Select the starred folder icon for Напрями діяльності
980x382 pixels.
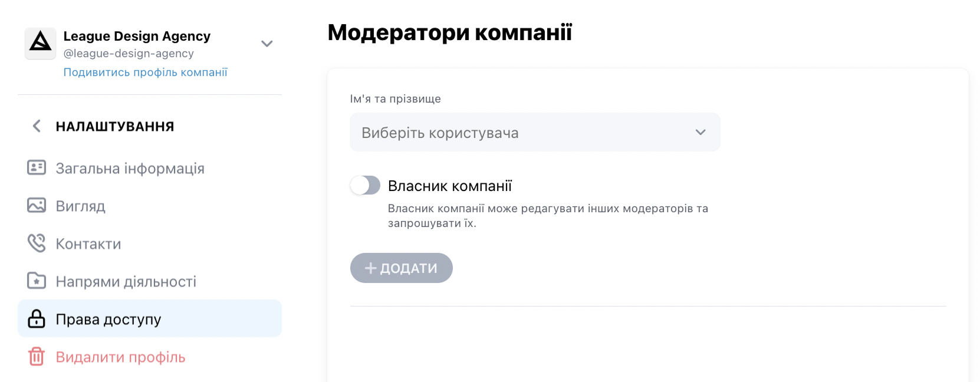pos(37,281)
